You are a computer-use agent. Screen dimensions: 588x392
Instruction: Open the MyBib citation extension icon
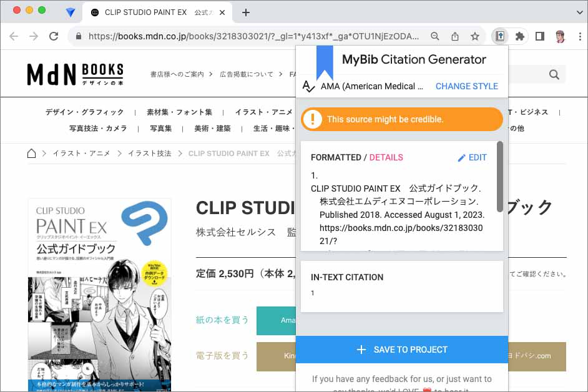pyautogui.click(x=500, y=36)
